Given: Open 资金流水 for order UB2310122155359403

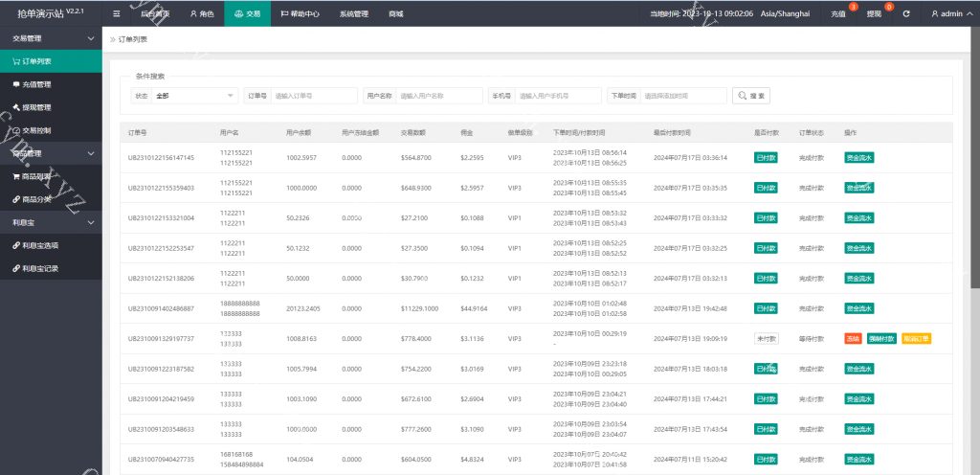Looking at the screenshot, I should coord(859,188).
